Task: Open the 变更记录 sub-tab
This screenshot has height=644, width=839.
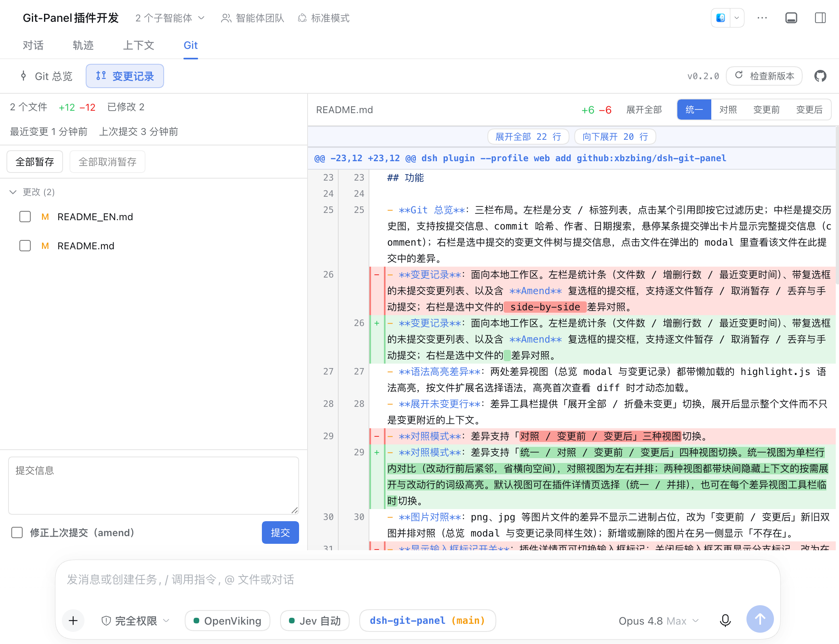Action: click(125, 76)
